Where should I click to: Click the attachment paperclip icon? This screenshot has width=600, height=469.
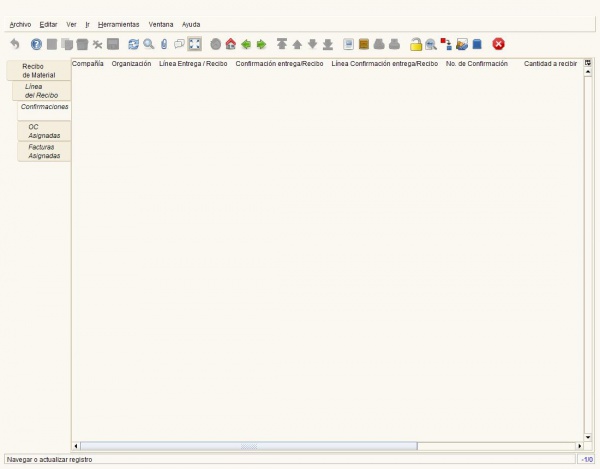pos(164,44)
